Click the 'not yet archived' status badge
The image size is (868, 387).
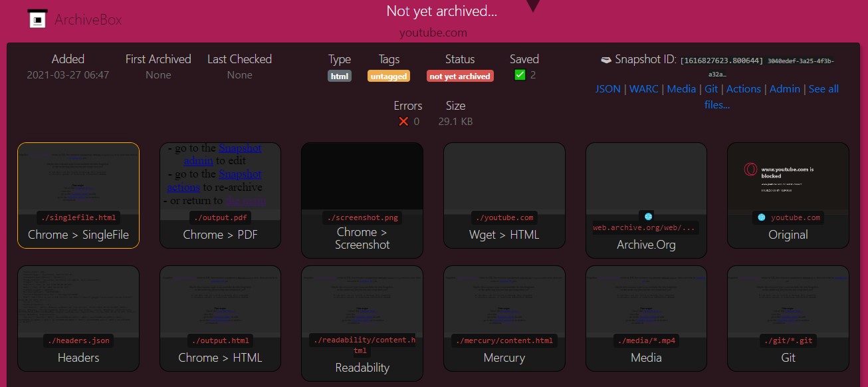coord(460,76)
